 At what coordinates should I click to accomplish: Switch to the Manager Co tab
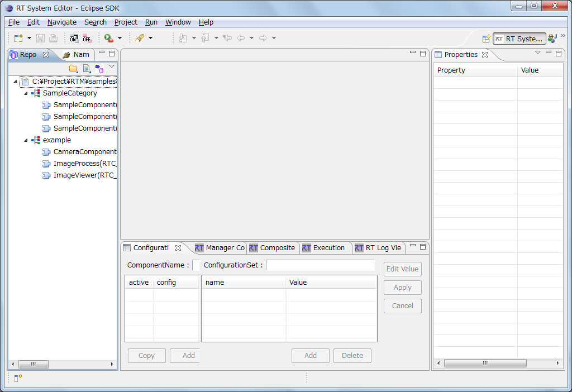[220, 248]
